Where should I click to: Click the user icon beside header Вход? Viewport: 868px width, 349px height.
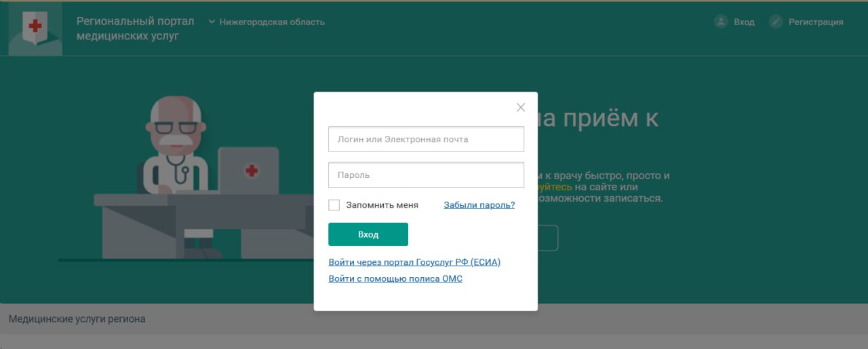tap(721, 22)
